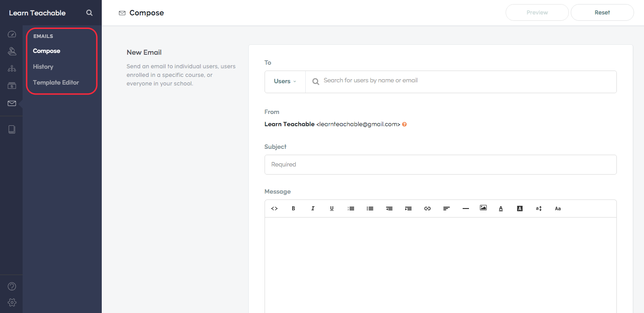
Task: Insert an image into the message
Action: pyautogui.click(x=483, y=208)
